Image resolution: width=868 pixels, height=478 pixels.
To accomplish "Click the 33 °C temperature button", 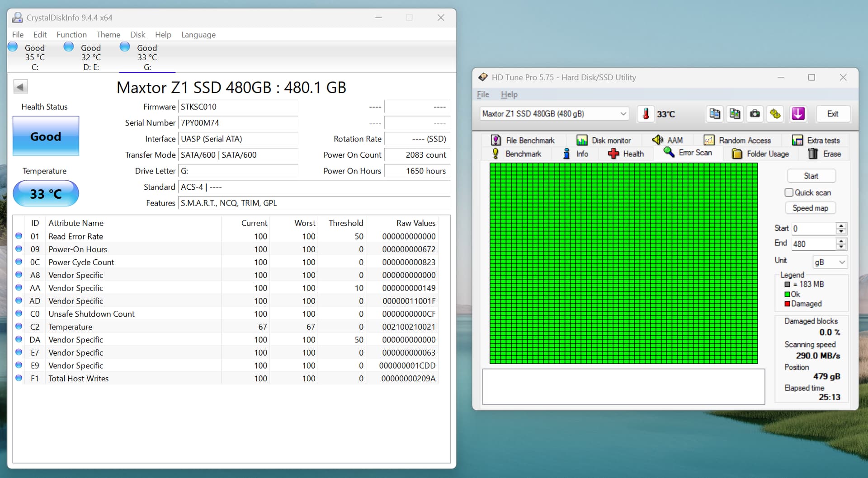I will 46,193.
